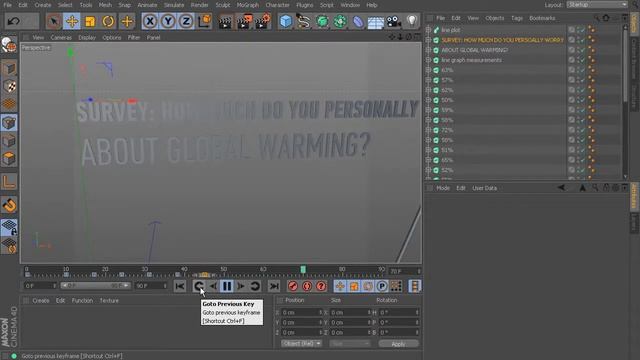Open Render Settings clapperboard with gear
Screen dimensions: 640x360
tap(262, 21)
